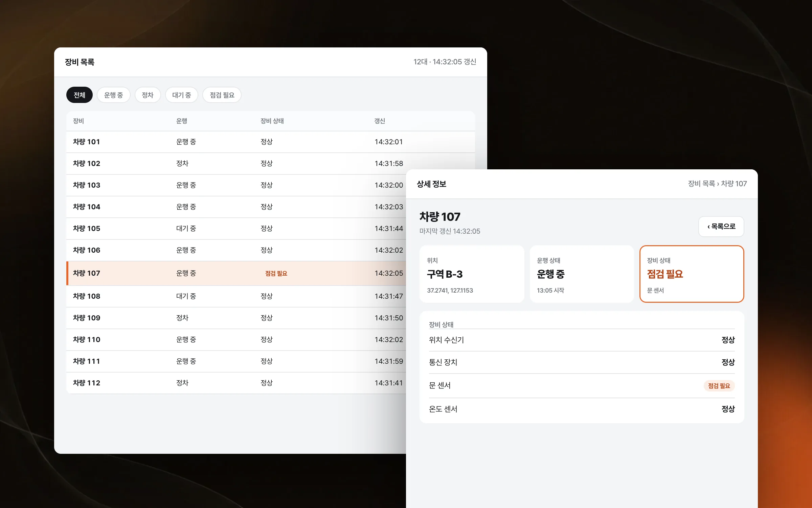Click the 장비 상태 column header in table
This screenshot has height=508, width=812.
(x=272, y=121)
